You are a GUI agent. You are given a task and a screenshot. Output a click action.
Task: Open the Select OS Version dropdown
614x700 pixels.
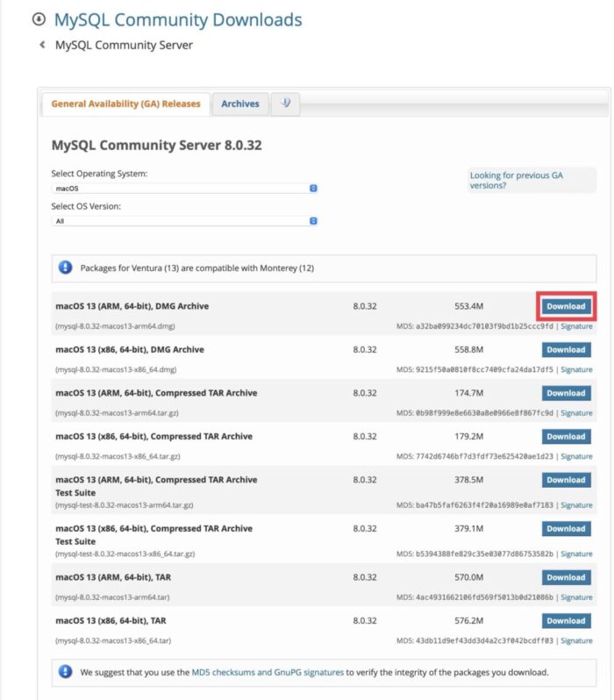184,221
